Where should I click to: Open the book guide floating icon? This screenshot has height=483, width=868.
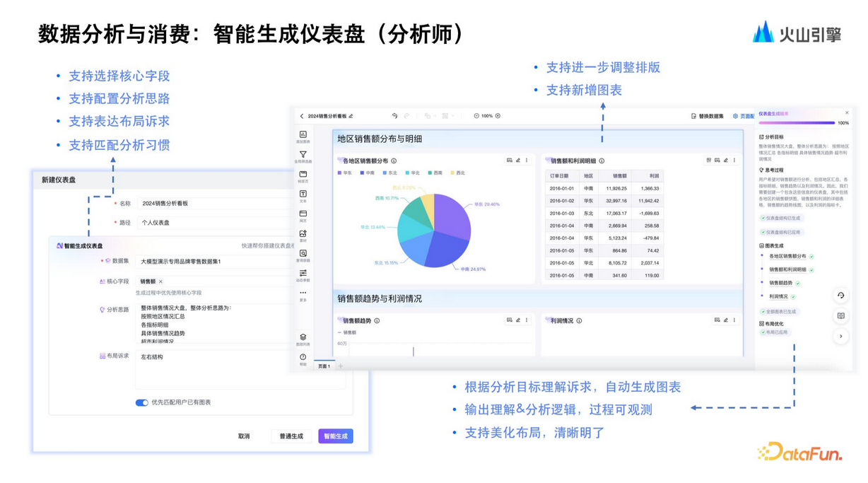pyautogui.click(x=840, y=316)
